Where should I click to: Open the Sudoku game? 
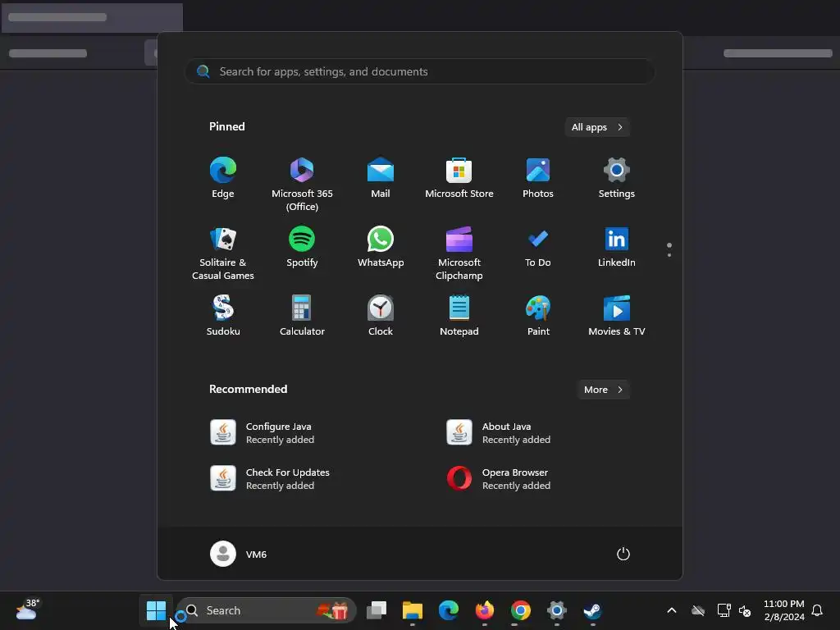click(223, 316)
